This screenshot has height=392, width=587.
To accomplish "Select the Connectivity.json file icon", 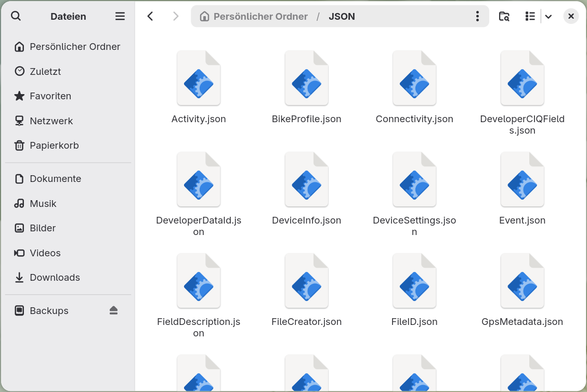I will coord(414,78).
